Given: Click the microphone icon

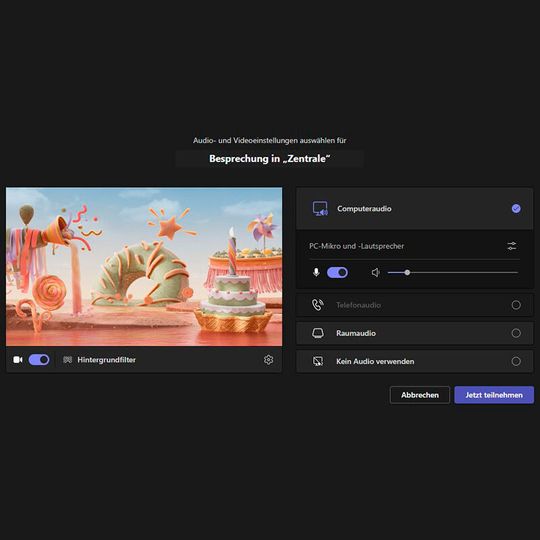Looking at the screenshot, I should pyautogui.click(x=316, y=272).
